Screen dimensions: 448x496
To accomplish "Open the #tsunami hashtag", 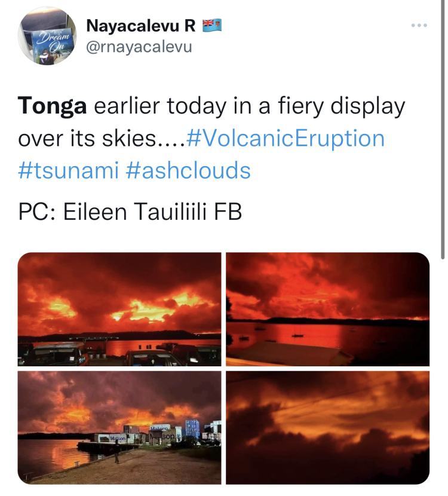I will coord(69,170).
